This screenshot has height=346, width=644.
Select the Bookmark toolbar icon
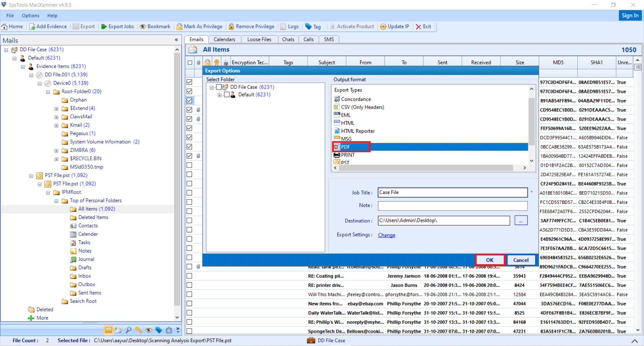[155, 26]
